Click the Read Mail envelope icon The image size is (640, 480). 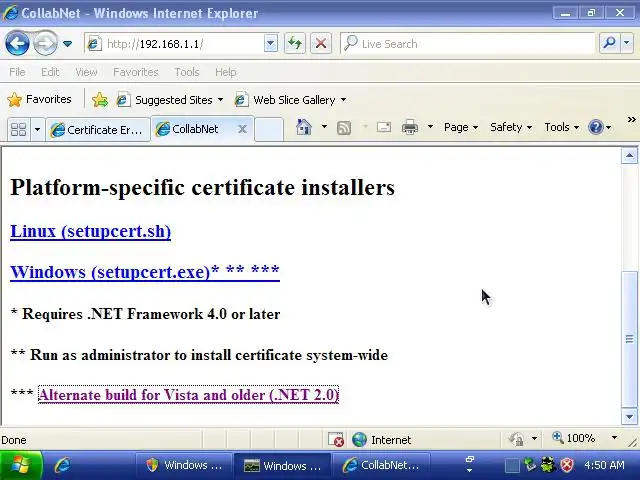[x=384, y=127]
